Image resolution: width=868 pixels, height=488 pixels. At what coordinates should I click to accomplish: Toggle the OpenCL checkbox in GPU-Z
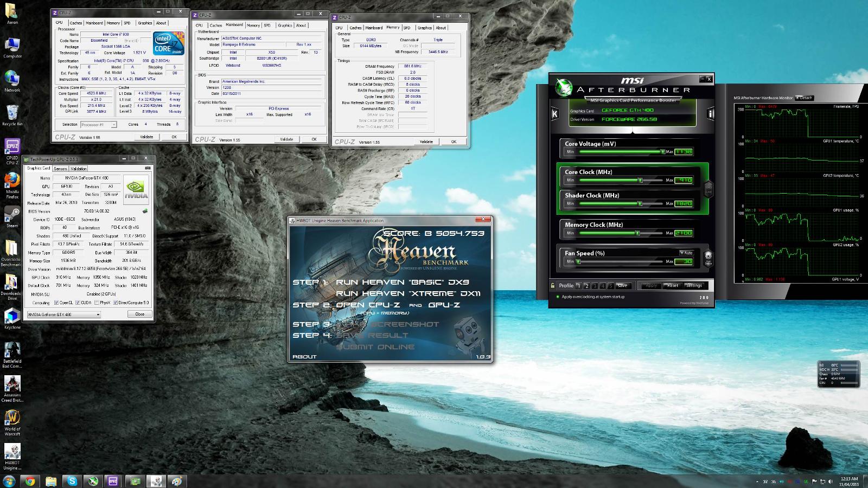(56, 303)
